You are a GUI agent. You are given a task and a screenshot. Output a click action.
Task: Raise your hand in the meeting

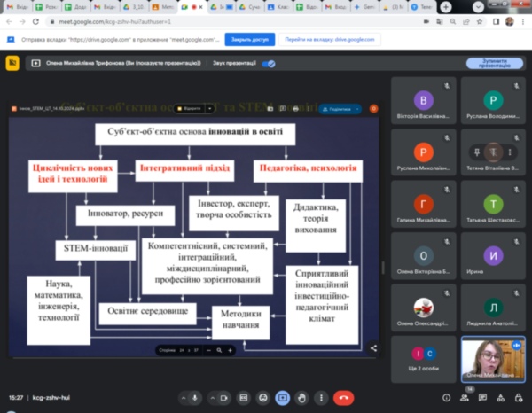(x=301, y=398)
